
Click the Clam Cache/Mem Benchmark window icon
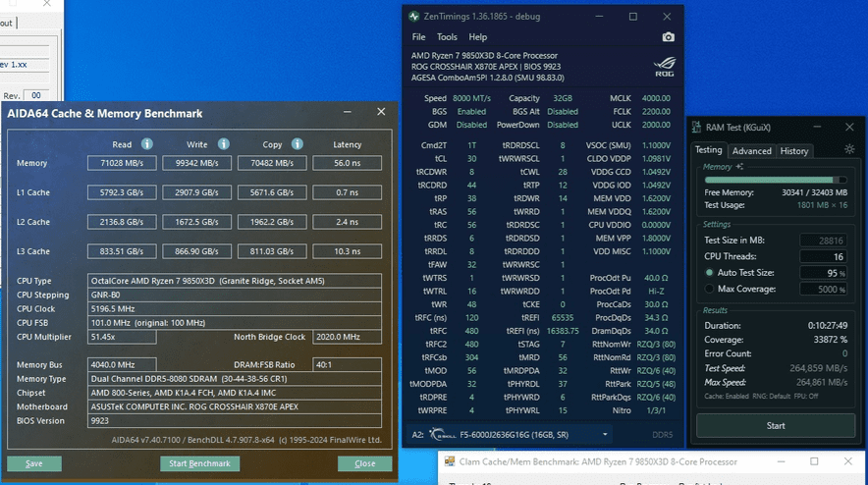click(450, 461)
